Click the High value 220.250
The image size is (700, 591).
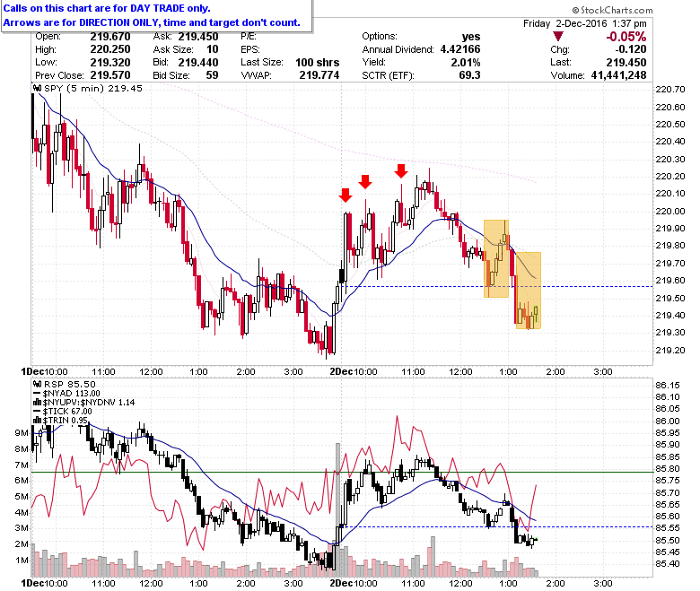pyautogui.click(x=110, y=49)
